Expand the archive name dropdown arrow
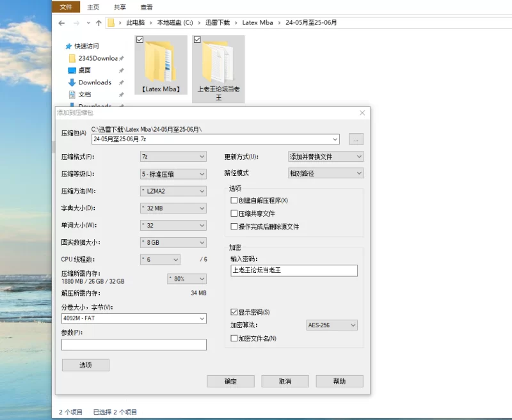 coord(335,139)
